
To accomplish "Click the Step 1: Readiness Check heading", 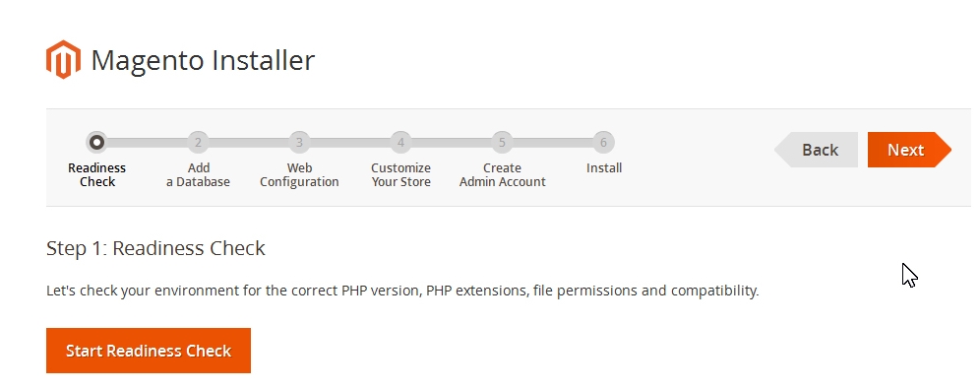I will coord(155,248).
